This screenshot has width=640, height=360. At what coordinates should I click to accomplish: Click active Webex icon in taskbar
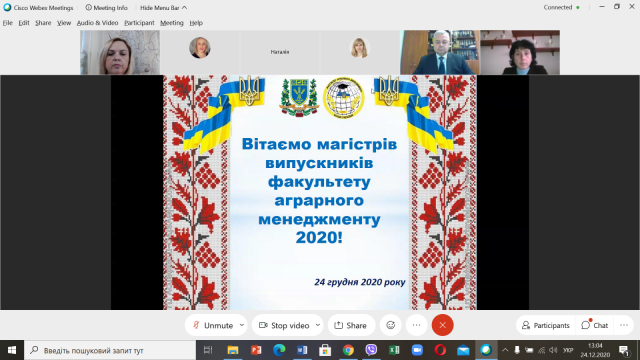click(x=486, y=350)
